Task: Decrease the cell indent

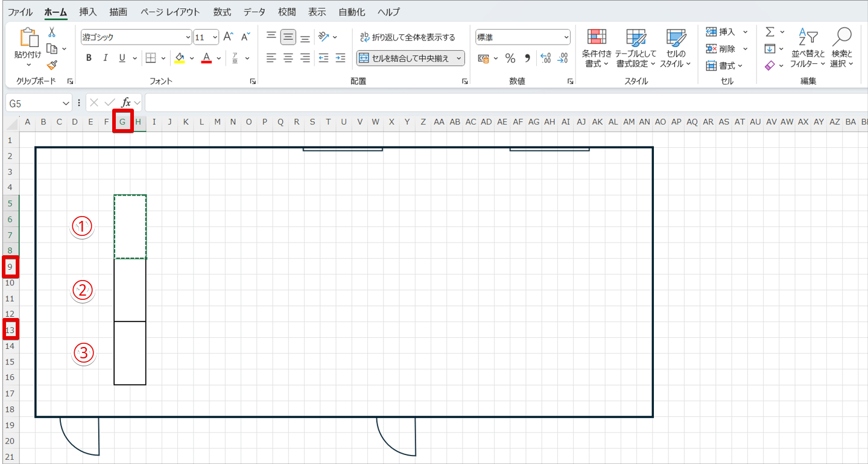Action: tap(324, 58)
